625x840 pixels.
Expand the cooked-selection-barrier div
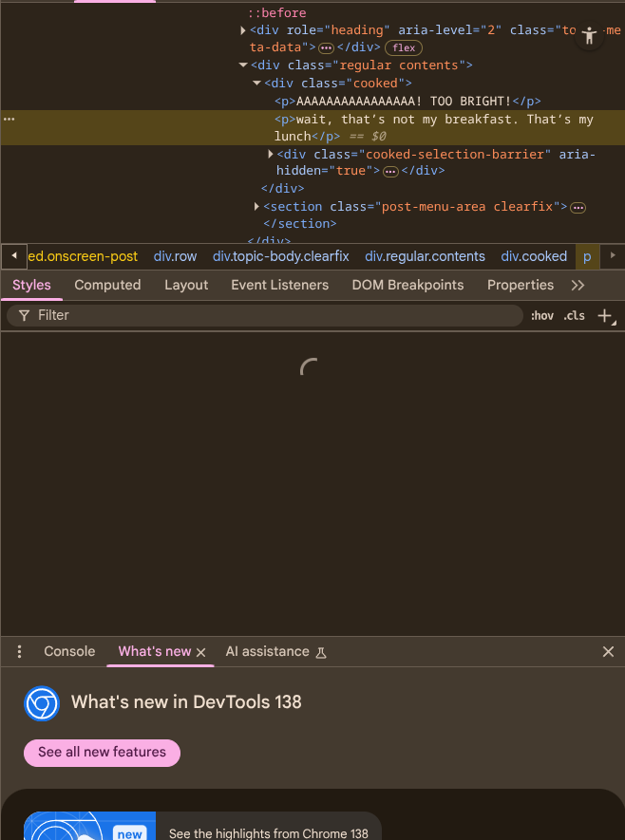click(271, 155)
